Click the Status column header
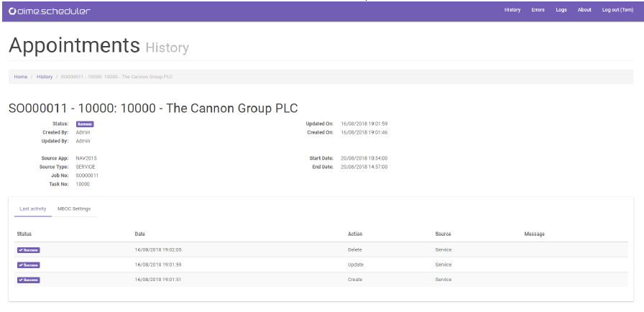The image size is (644, 312). pos(24,234)
